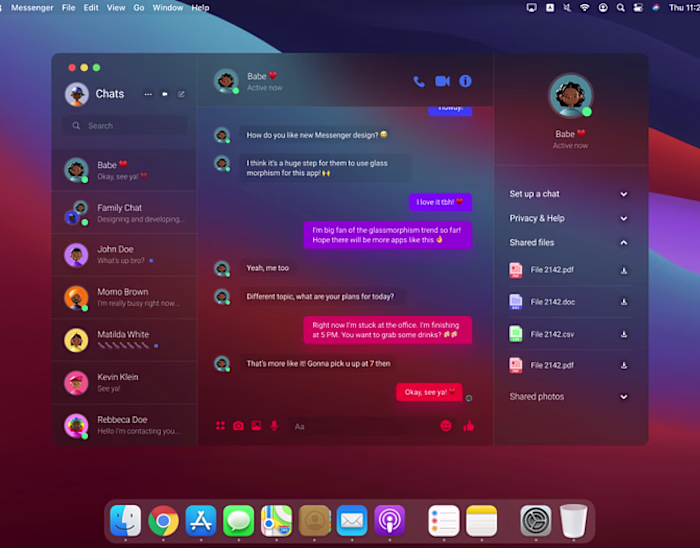Send a thumbs up like
The height and width of the screenshot is (548, 700).
point(468,426)
